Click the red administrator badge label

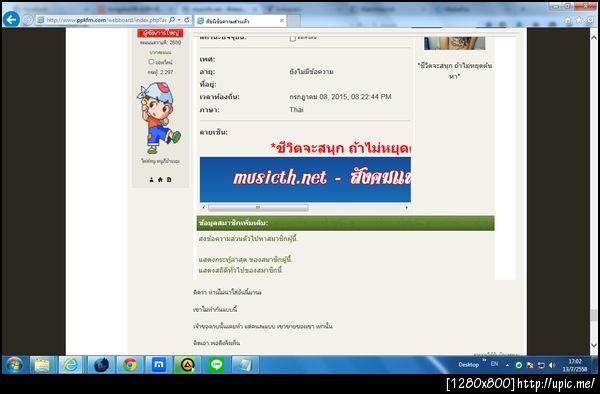pyautogui.click(x=160, y=33)
